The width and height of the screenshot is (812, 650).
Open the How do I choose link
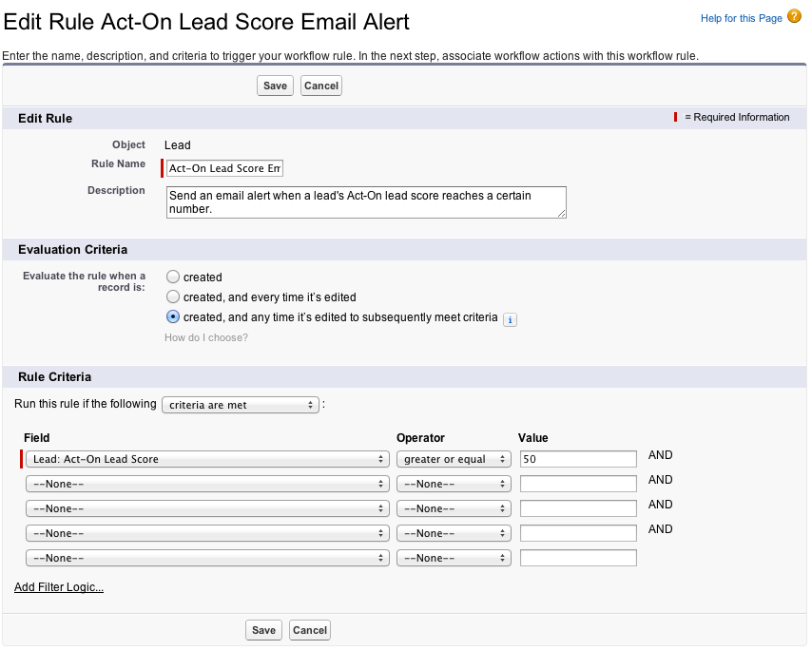pyautogui.click(x=206, y=337)
